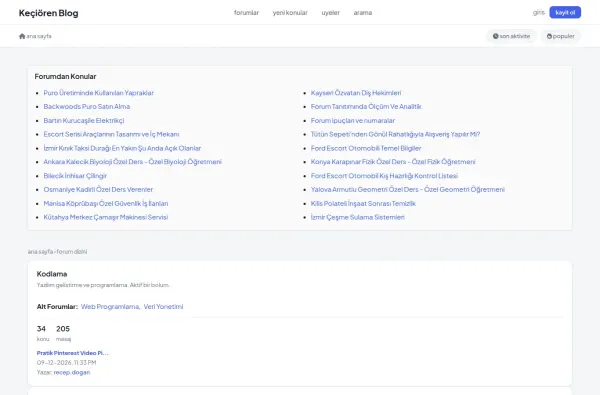
Task: Open Kilis Polateli İnşaat Sonrası Temizlik
Action: pyautogui.click(x=363, y=203)
